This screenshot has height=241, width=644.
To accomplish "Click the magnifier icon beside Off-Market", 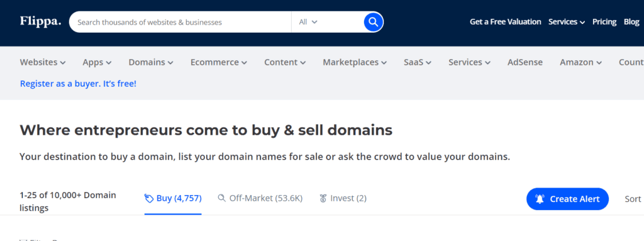I will (222, 198).
